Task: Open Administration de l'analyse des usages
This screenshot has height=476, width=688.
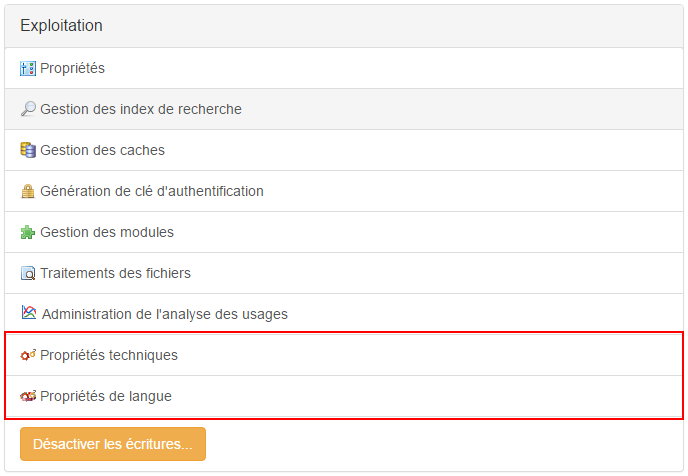Action: [x=344, y=314]
